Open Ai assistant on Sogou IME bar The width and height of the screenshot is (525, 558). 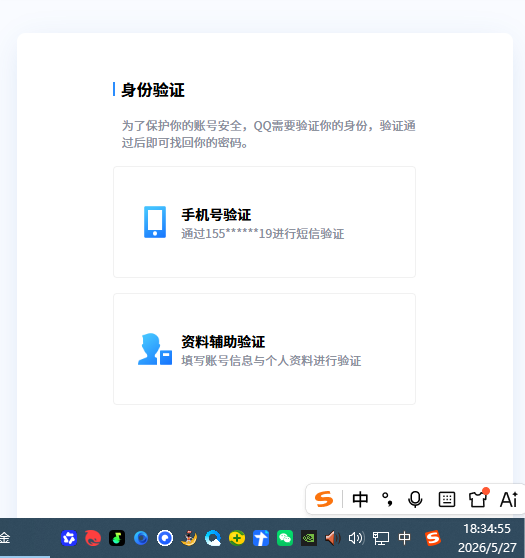(509, 499)
